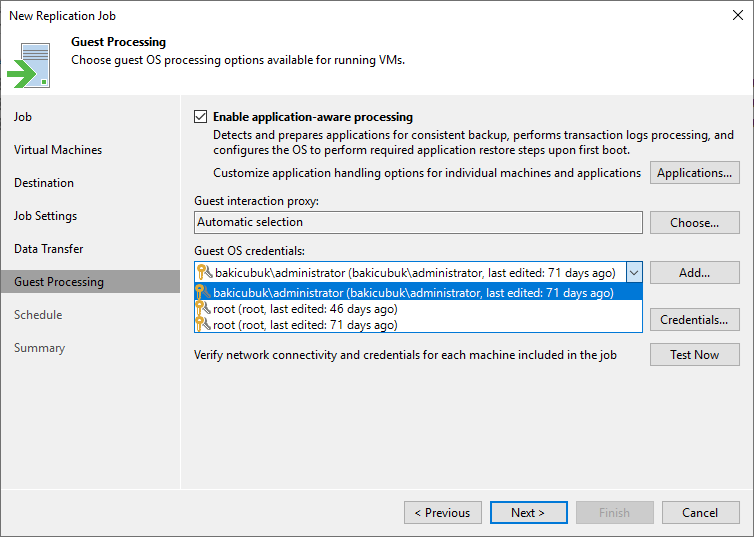Disable application-aware processing checkbox

201,117
